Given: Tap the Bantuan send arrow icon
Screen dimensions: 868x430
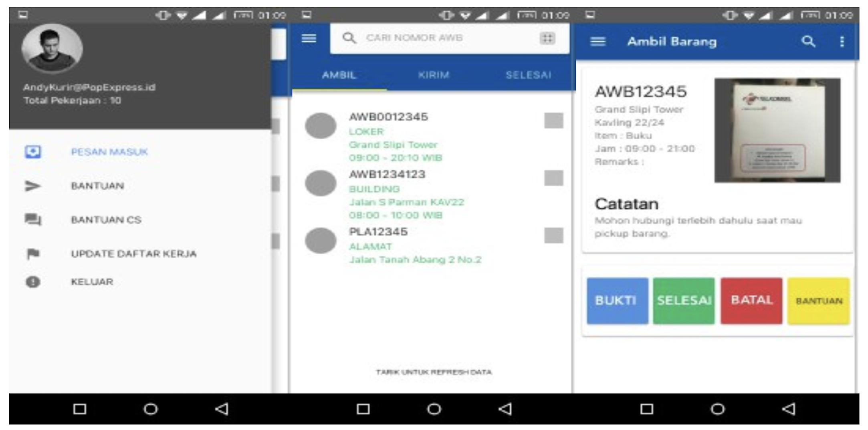Looking at the screenshot, I should [33, 186].
